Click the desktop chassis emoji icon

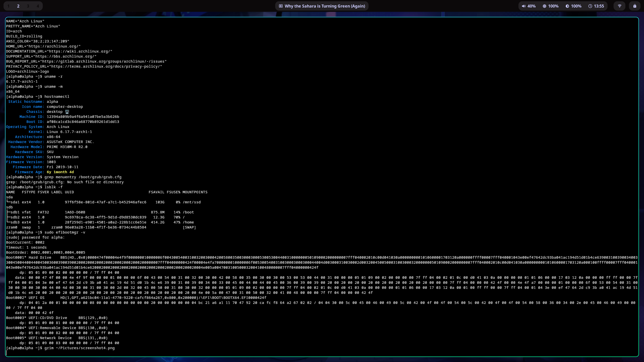[67, 112]
